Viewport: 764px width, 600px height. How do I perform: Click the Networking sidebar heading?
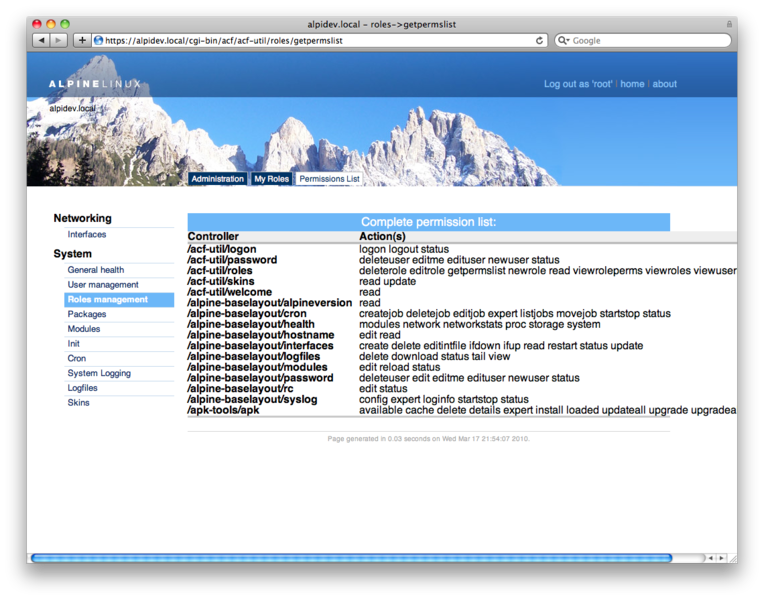[82, 218]
